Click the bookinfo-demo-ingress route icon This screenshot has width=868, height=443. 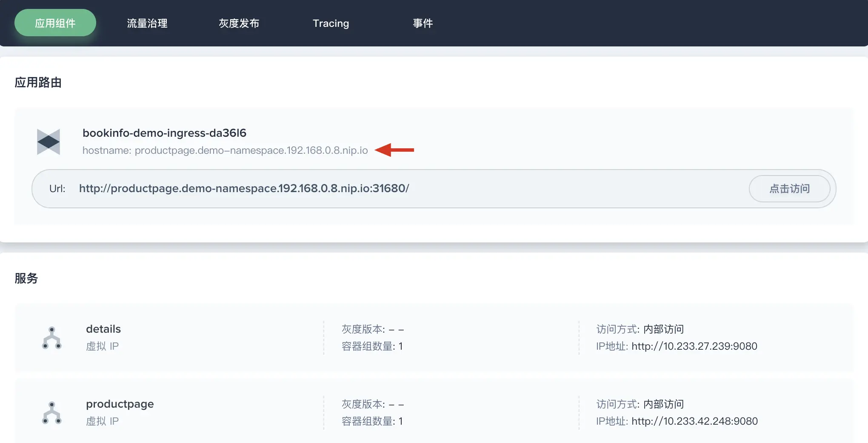pyautogui.click(x=49, y=141)
